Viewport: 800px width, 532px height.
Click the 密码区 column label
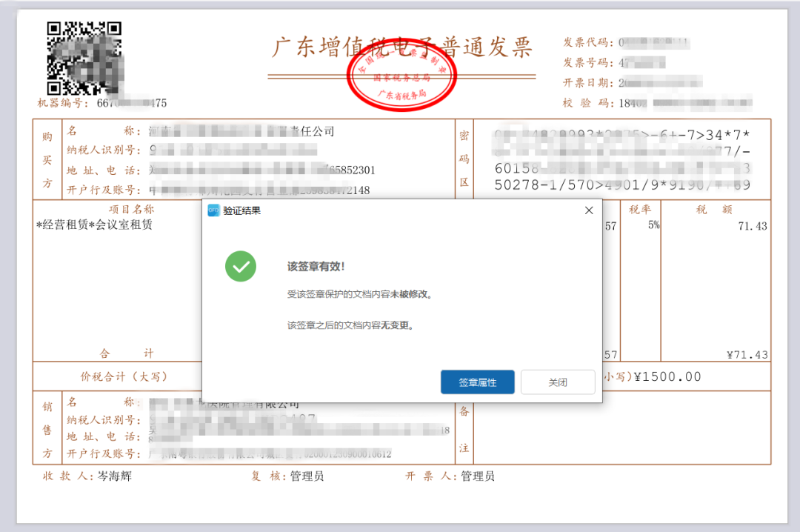pos(464,159)
